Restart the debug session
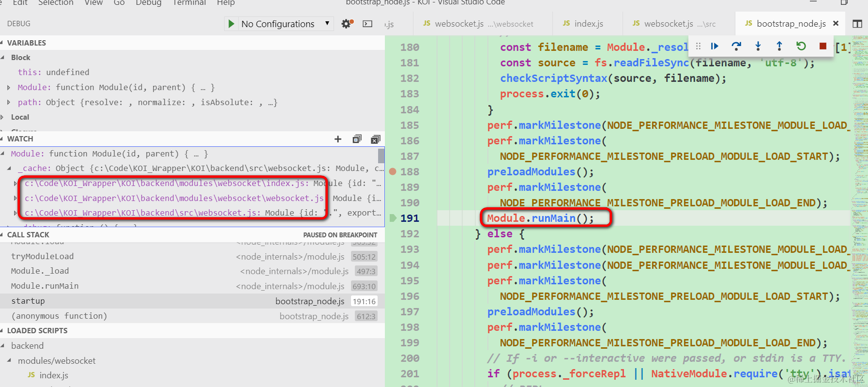Image resolution: width=868 pixels, height=387 pixels. (801, 46)
